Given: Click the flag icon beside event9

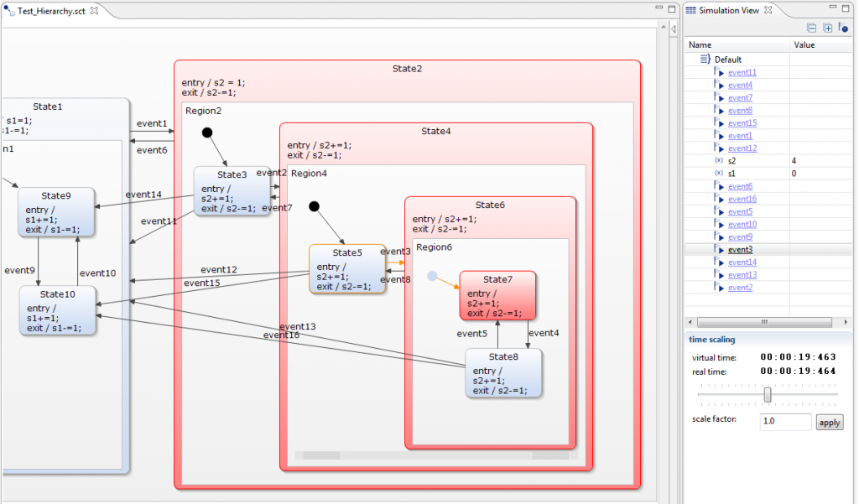Looking at the screenshot, I should [719, 236].
